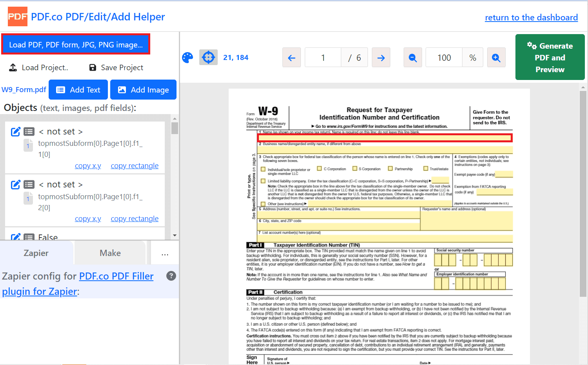Follow the return to the dashboard link
This screenshot has width=588, height=365.
[x=531, y=18]
